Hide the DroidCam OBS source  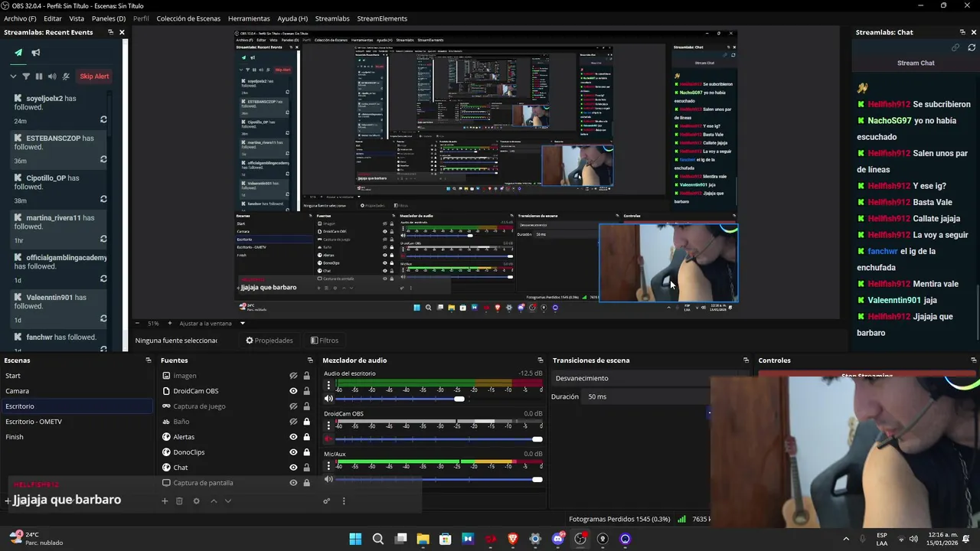point(293,391)
